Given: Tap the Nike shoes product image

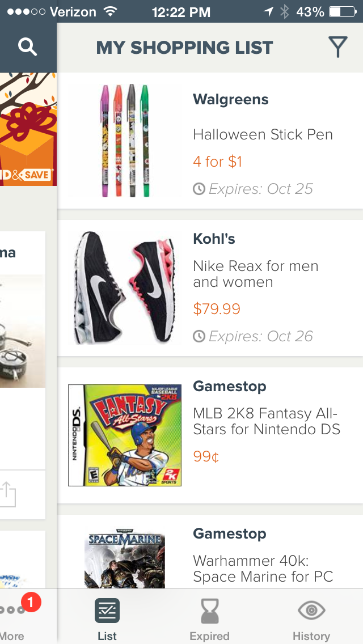Looking at the screenshot, I should (x=124, y=288).
